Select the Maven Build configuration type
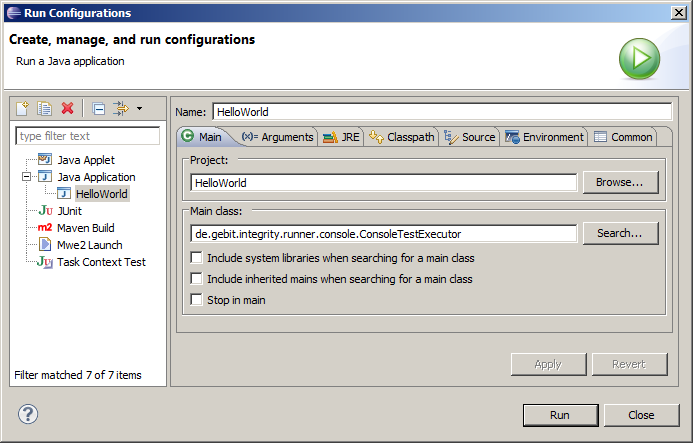Viewport: 693px width, 444px height. click(x=85, y=228)
